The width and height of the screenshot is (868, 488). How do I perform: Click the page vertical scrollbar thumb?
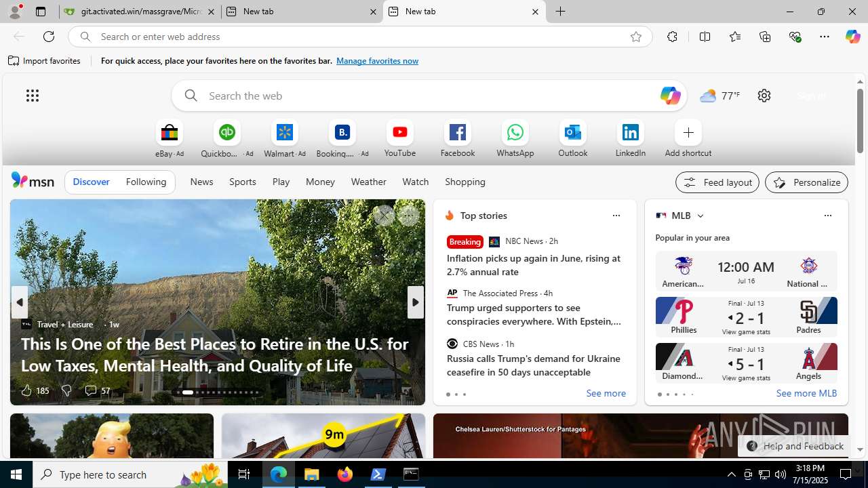(x=860, y=121)
